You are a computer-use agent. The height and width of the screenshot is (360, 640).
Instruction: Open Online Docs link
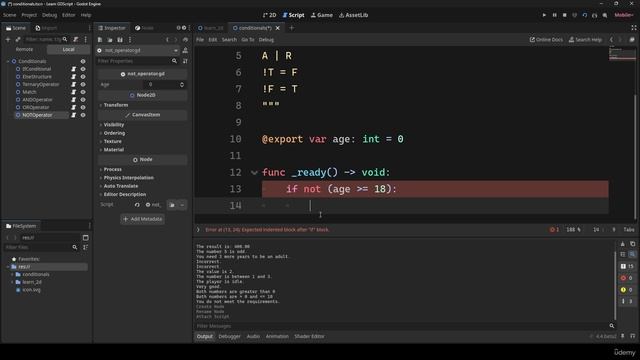pos(546,40)
